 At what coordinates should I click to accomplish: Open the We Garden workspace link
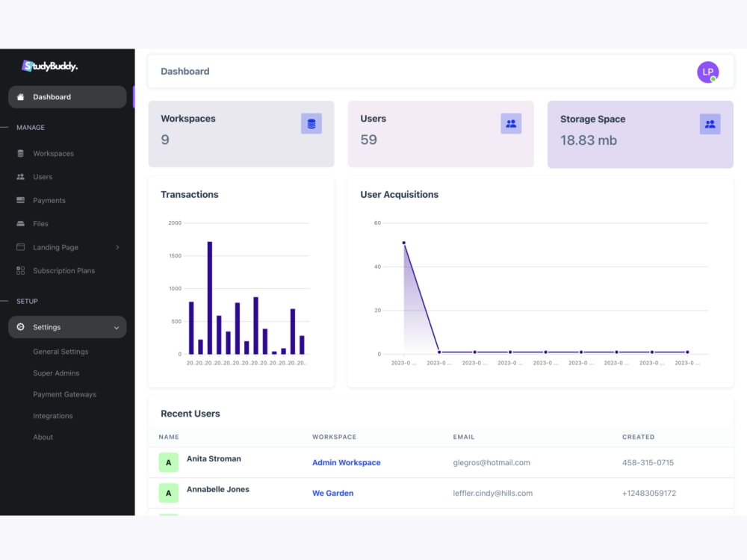[332, 493]
